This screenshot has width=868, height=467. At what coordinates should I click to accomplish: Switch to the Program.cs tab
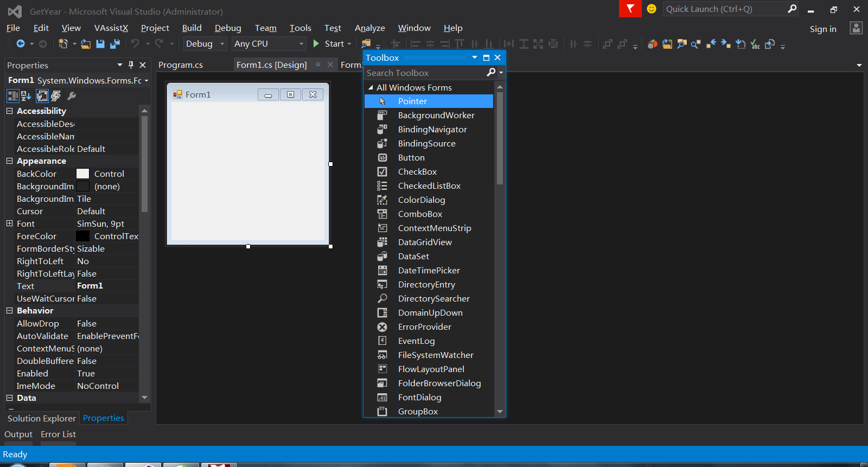(x=181, y=65)
